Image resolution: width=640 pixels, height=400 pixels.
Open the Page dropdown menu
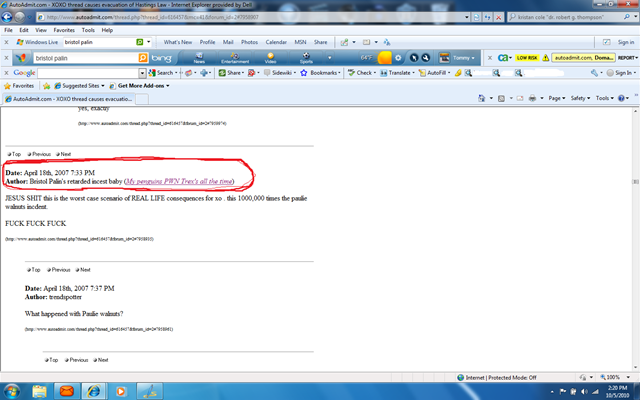pyautogui.click(x=557, y=98)
